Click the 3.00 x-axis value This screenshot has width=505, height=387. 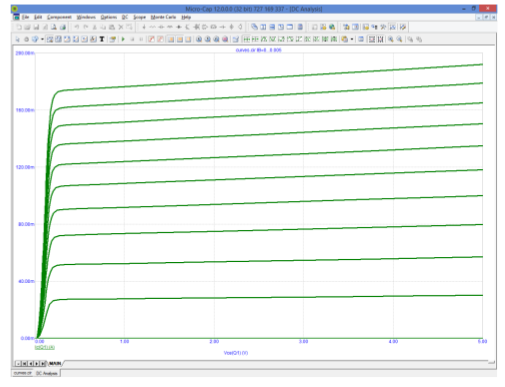303,341
